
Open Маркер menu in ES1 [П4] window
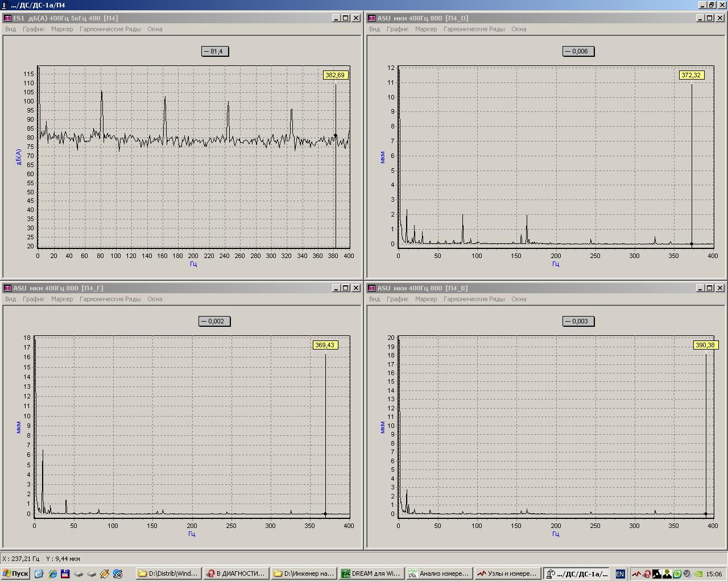click(x=62, y=29)
